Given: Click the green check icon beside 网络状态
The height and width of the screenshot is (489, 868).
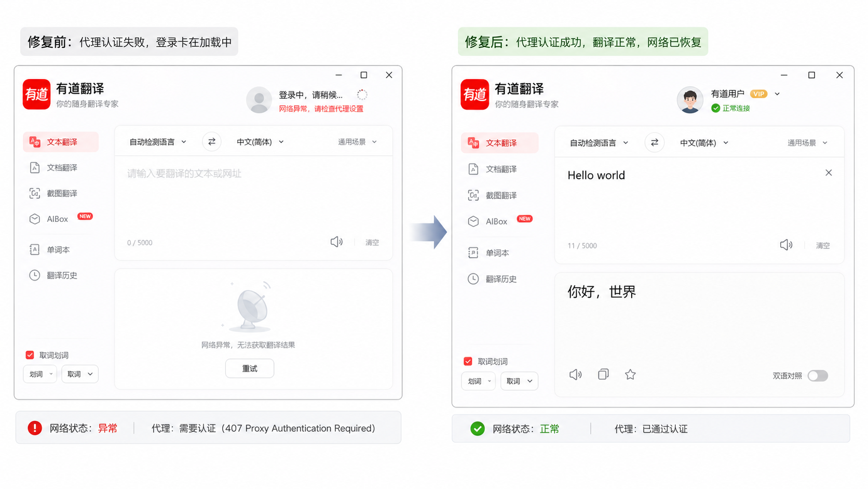Looking at the screenshot, I should click(478, 429).
